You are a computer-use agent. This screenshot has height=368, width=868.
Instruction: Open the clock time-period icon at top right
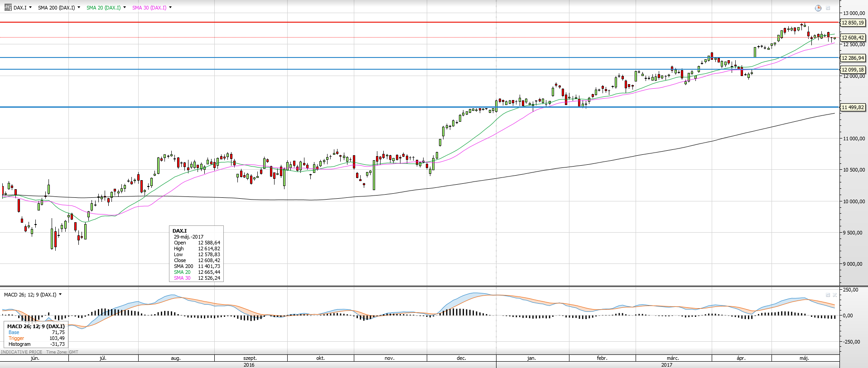point(818,8)
